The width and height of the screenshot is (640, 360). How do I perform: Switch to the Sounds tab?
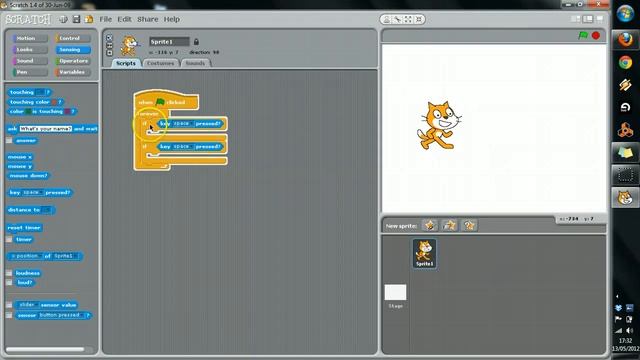(195, 63)
